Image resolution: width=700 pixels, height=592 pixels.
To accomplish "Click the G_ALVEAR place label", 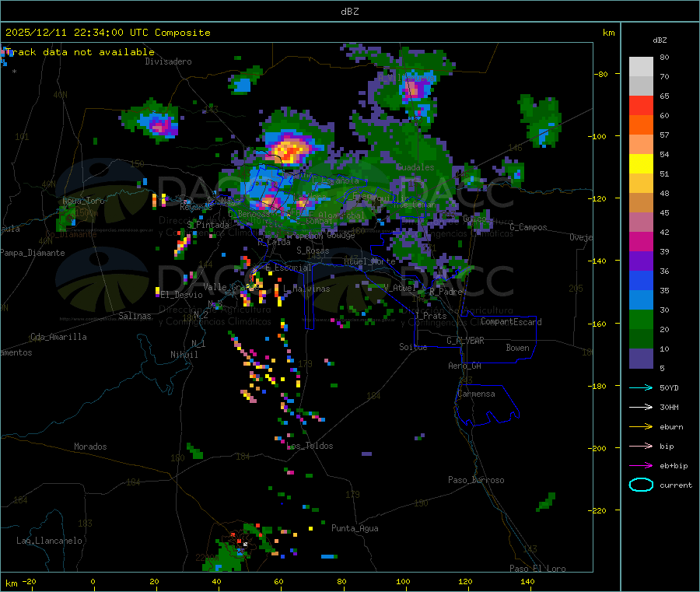I will (x=465, y=341).
